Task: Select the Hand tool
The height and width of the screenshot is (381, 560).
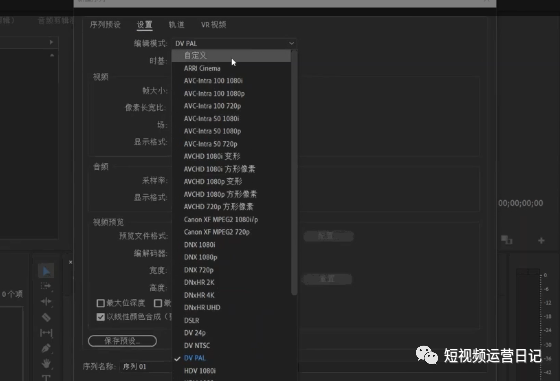Action: (46, 364)
